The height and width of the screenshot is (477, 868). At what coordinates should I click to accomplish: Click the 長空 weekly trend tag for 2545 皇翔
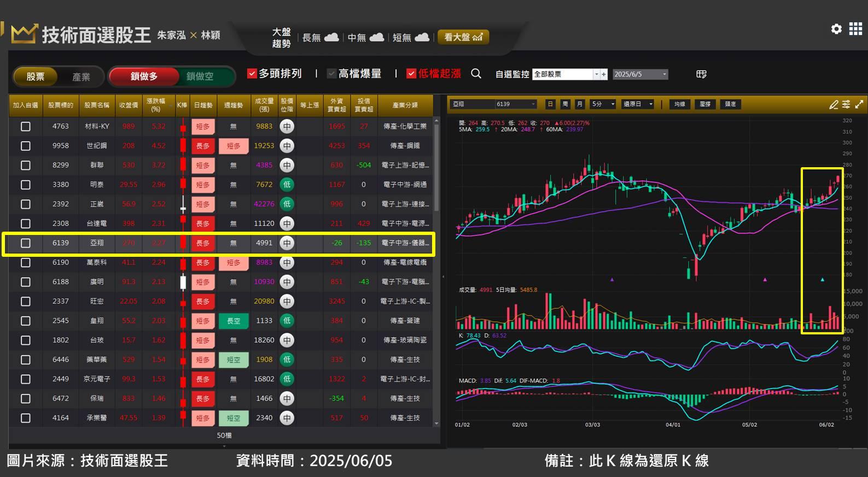(x=234, y=321)
